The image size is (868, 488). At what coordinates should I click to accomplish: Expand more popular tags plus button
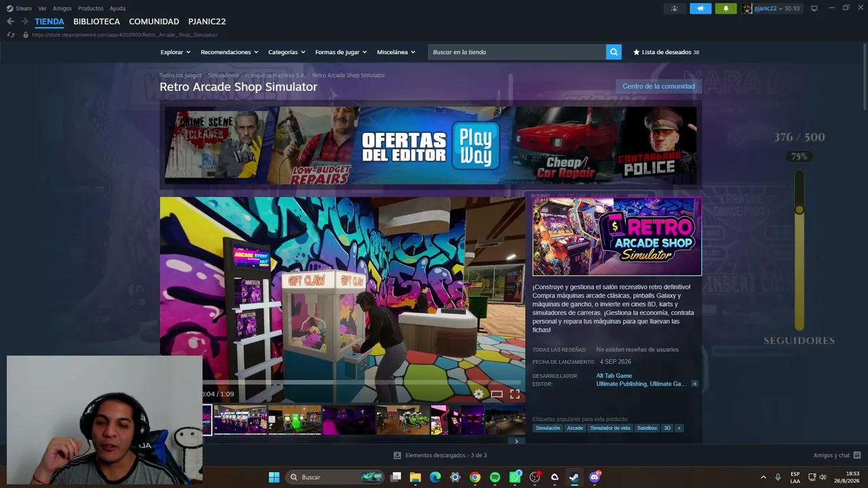pyautogui.click(x=679, y=428)
